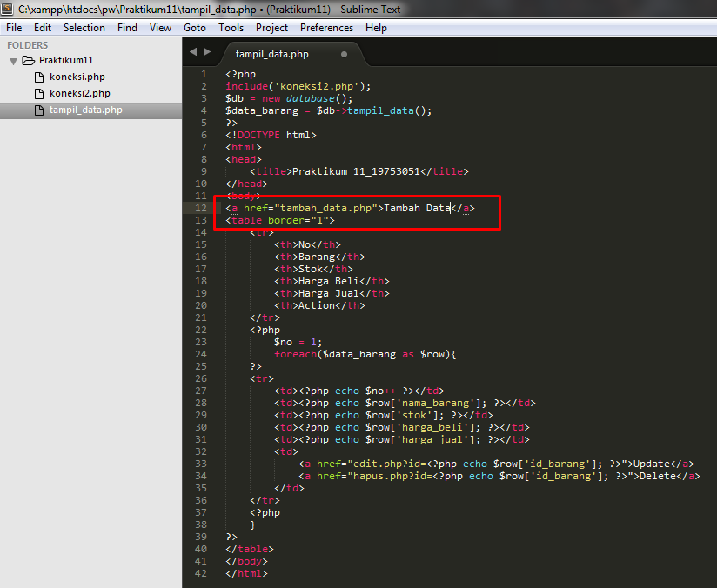Screen dimensions: 717x588
Task: Click the koneksi.php file icon
Action: point(39,77)
